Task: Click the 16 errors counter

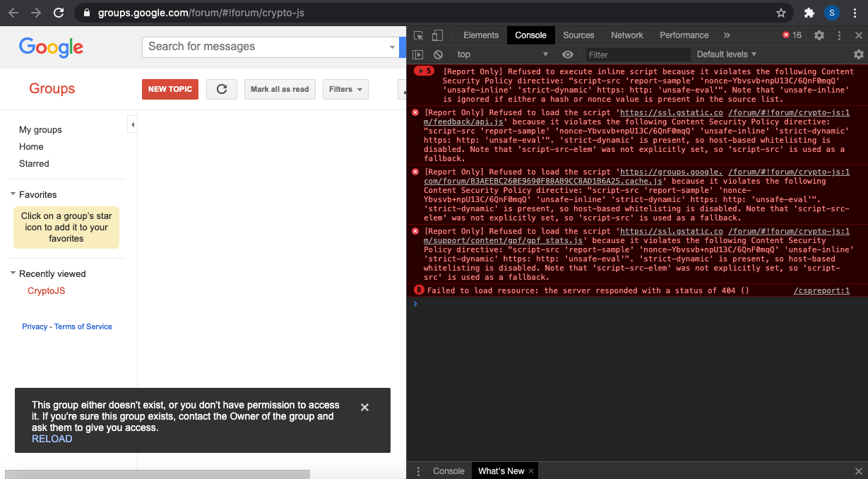Action: pos(792,35)
